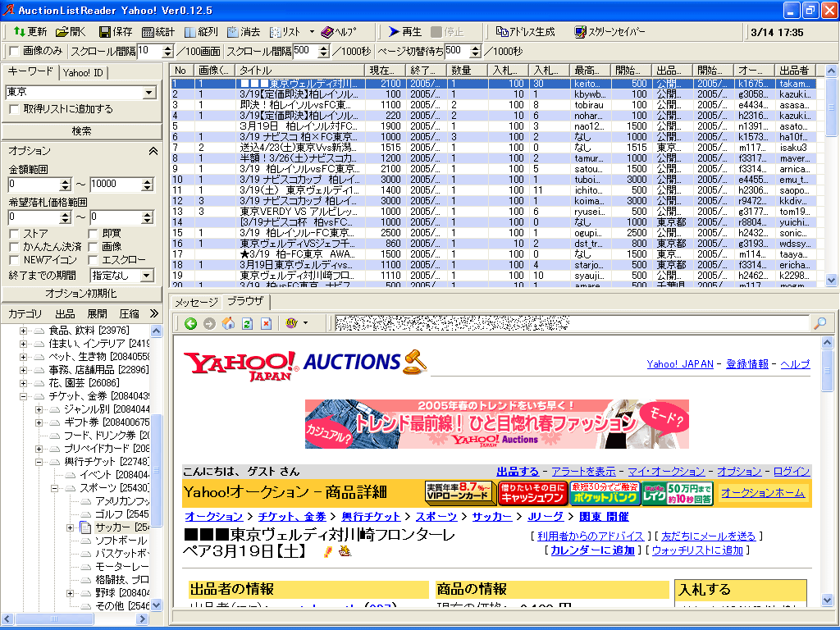Select the ブラウザ tab
The width and height of the screenshot is (840, 630).
coord(245,301)
